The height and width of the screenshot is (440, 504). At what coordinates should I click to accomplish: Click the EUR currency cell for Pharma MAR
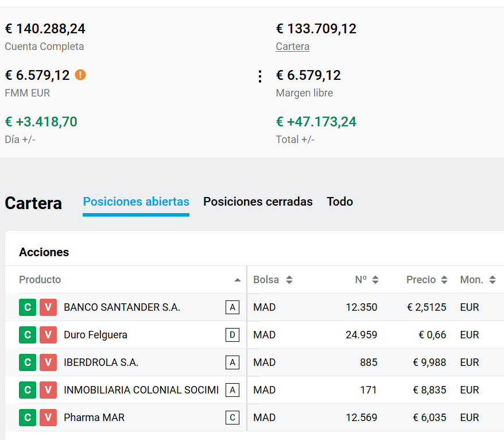click(x=470, y=418)
